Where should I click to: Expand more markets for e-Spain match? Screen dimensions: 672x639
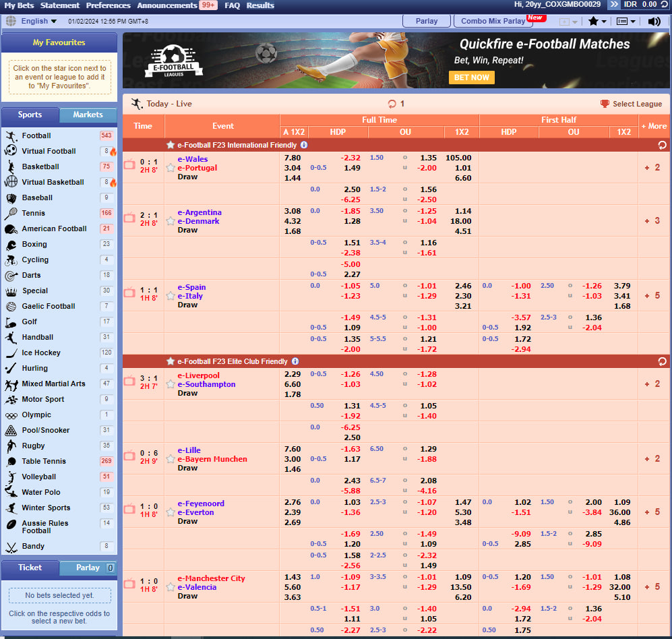click(x=652, y=296)
